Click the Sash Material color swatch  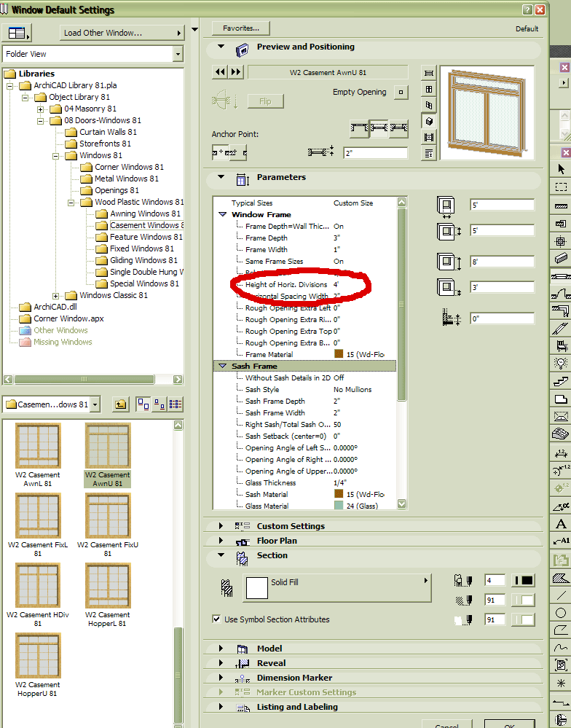click(339, 493)
